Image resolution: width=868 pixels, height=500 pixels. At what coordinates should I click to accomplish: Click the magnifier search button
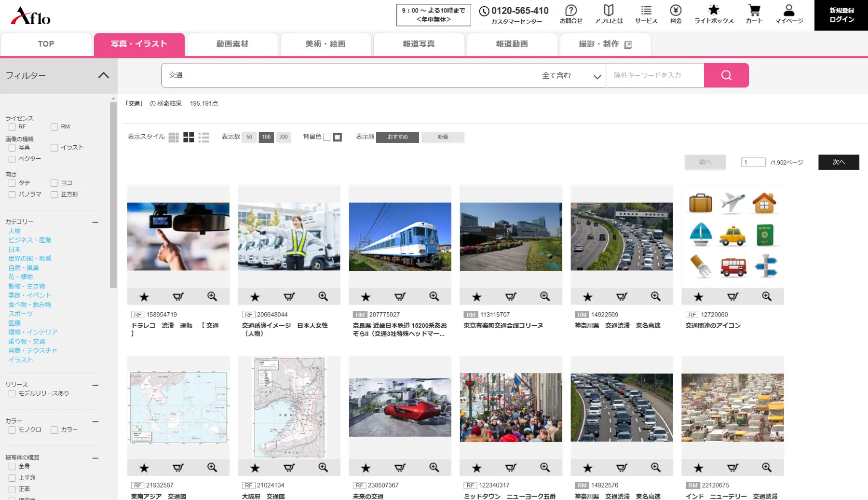click(726, 75)
